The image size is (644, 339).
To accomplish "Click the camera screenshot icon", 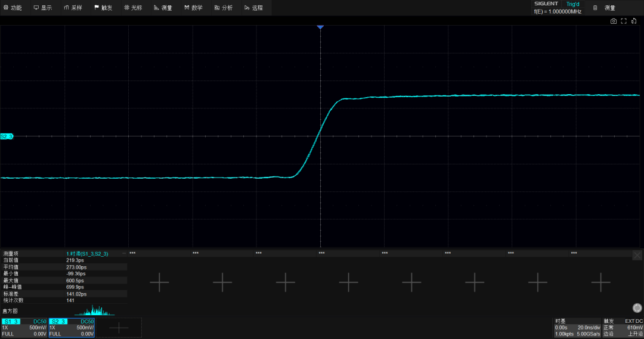I will point(613,21).
